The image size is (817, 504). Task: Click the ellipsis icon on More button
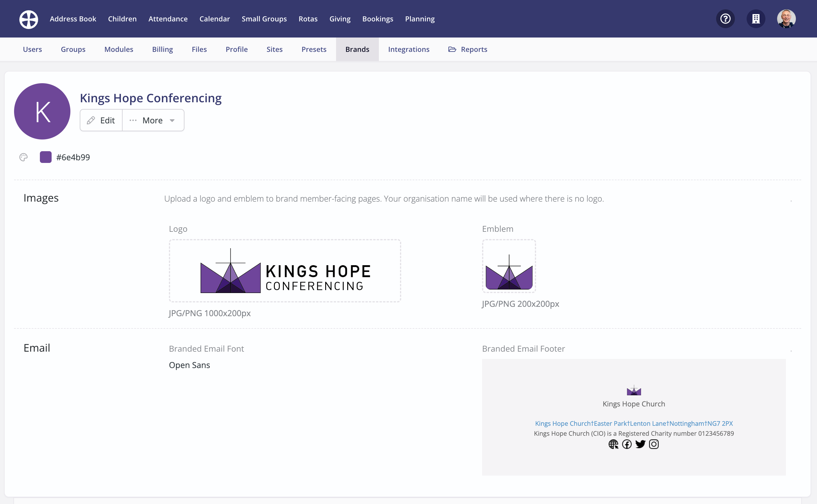tap(133, 120)
